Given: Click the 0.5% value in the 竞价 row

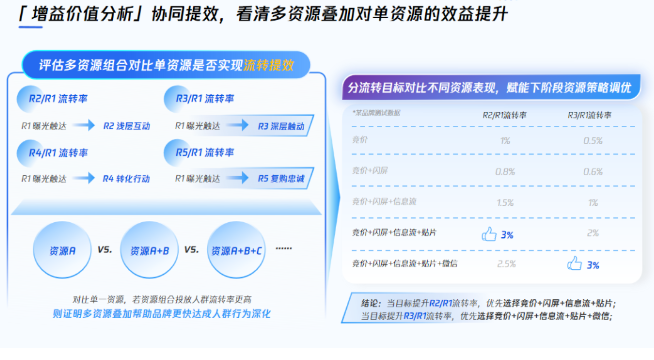Looking at the screenshot, I should [593, 141].
